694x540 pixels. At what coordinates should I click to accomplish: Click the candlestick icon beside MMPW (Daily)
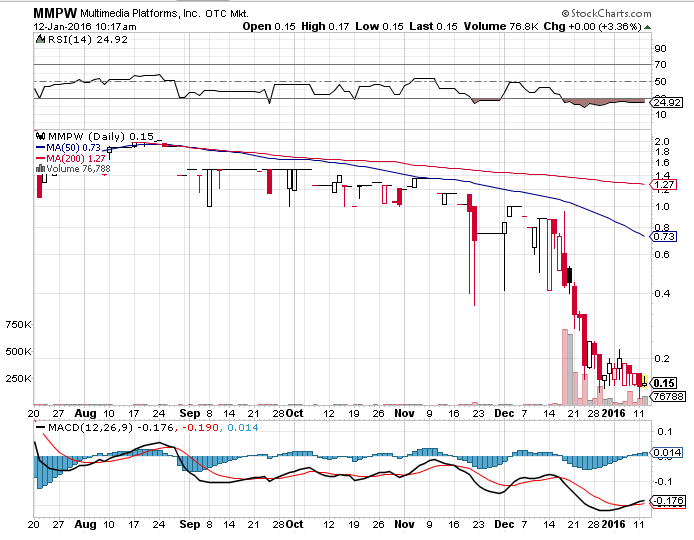tap(41, 136)
